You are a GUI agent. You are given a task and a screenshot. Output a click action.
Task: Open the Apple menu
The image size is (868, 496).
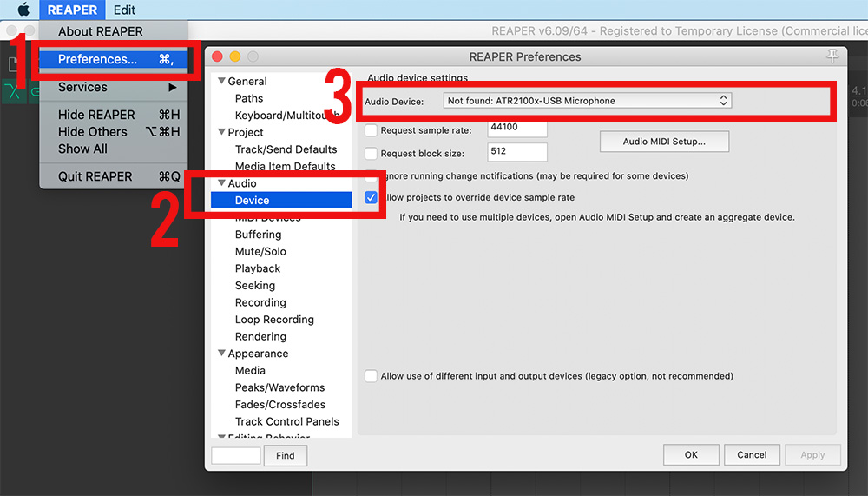click(23, 10)
